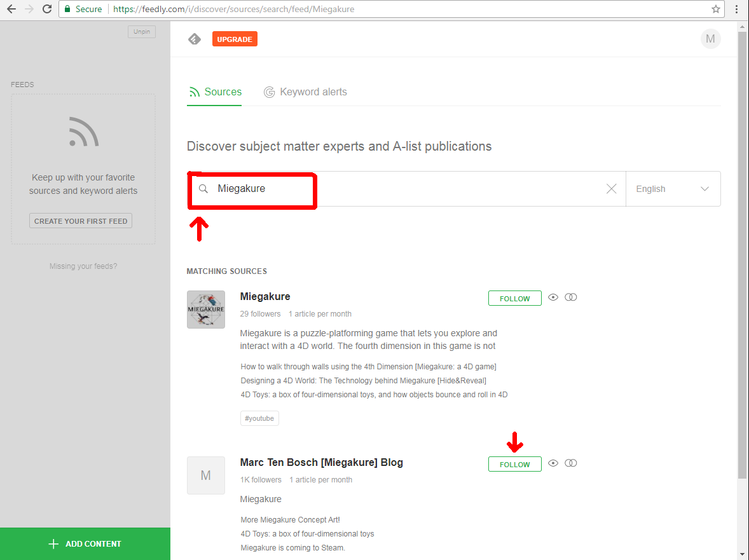Click the RSS icon in Feeds panel
Viewport: 749px width, 560px height.
pos(83,132)
